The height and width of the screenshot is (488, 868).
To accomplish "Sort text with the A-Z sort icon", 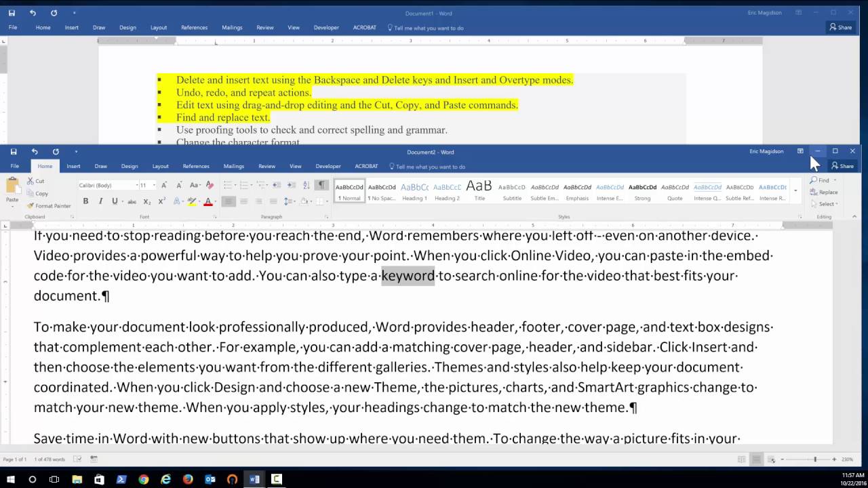I will [307, 185].
